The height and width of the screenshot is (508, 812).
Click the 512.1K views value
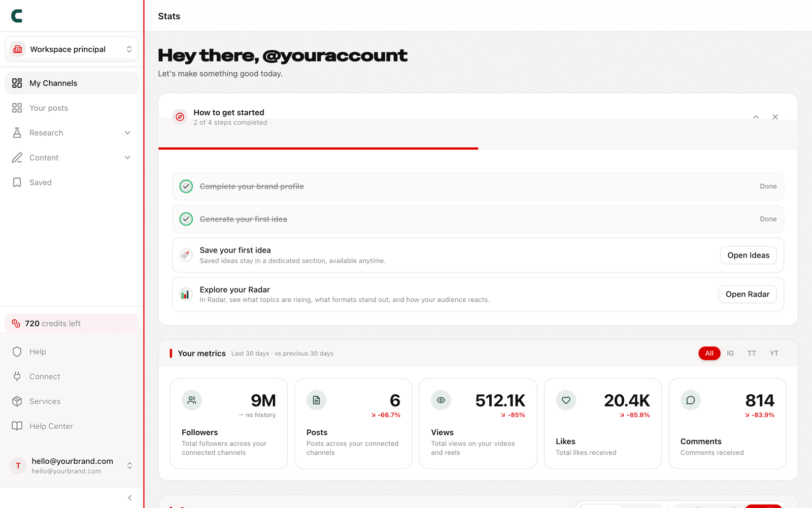pyautogui.click(x=500, y=401)
